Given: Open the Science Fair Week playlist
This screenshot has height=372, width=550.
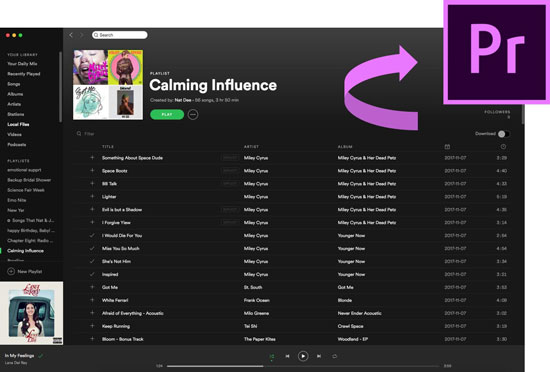Looking at the screenshot, I should [26, 190].
